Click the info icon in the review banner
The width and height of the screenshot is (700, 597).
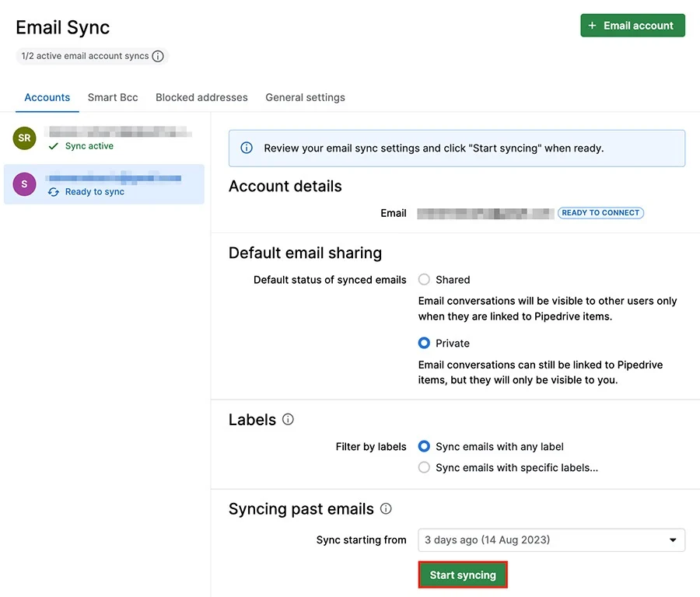(247, 148)
